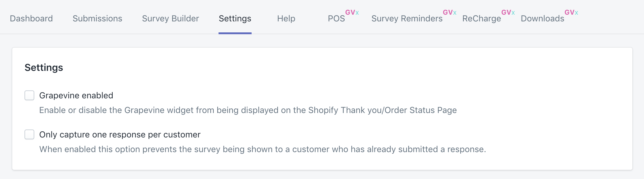
Task: Navigate to the Survey Reminders tab
Action: click(x=407, y=19)
